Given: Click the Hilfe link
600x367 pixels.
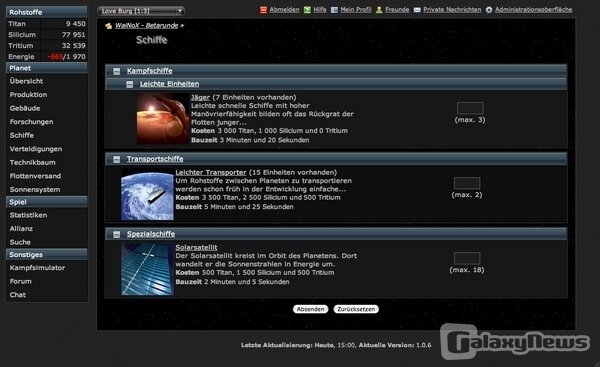Looking at the screenshot, I should tap(320, 10).
